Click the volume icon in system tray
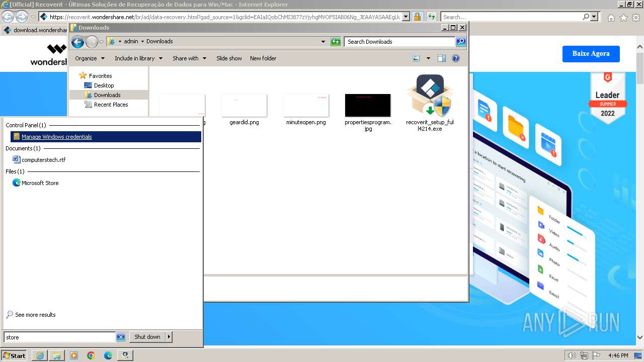Image resolution: width=644 pixels, height=362 pixels. tap(572, 355)
